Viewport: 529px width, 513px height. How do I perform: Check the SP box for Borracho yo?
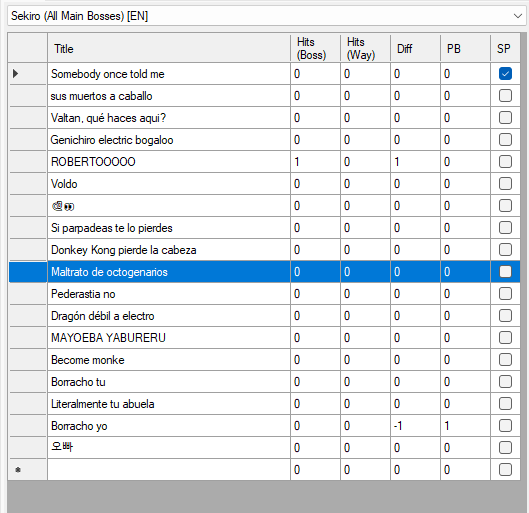point(505,426)
